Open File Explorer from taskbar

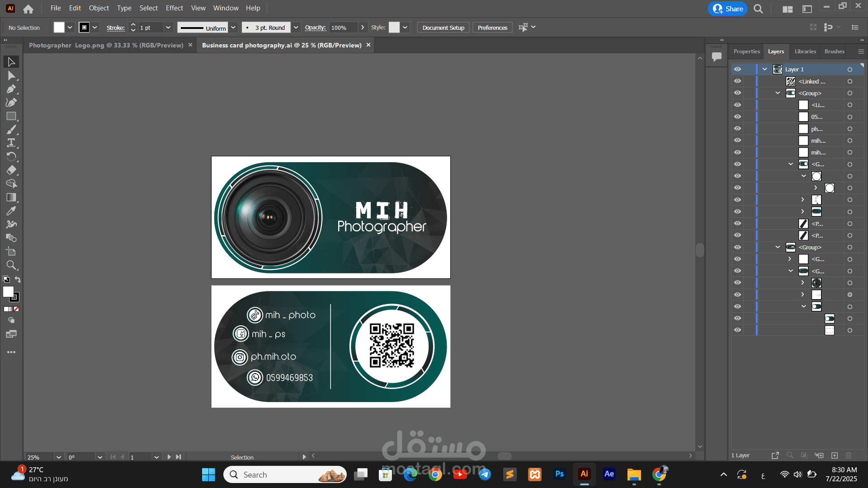coord(634,474)
